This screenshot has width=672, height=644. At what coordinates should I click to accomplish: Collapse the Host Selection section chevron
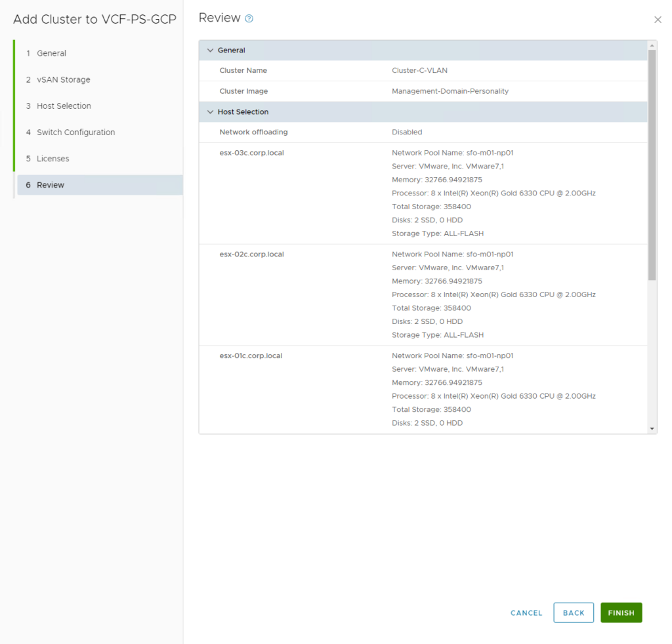pyautogui.click(x=211, y=112)
